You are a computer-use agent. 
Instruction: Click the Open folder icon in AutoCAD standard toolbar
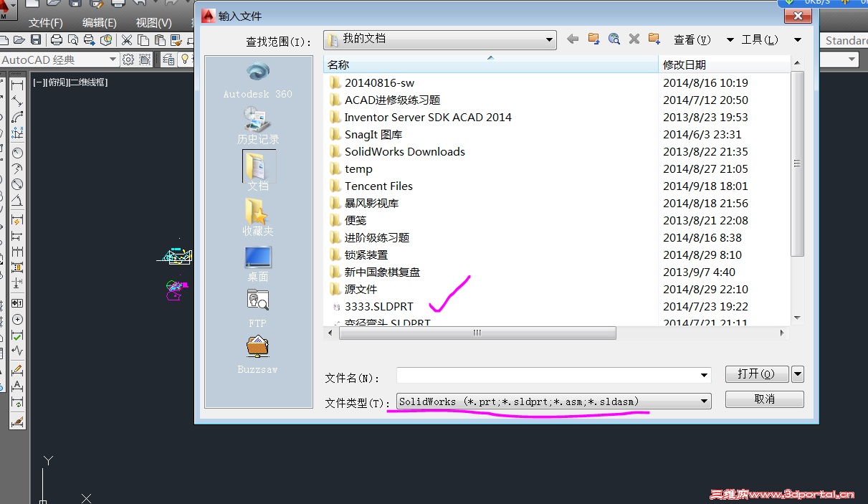[19, 39]
